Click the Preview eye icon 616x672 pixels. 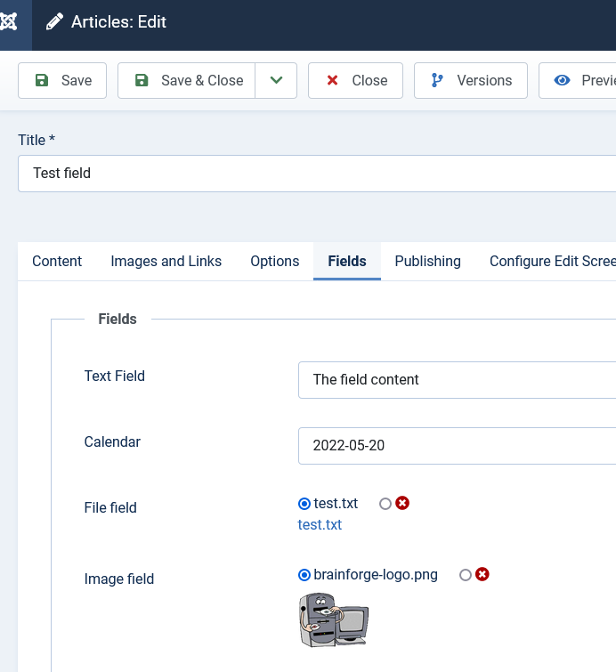(562, 80)
